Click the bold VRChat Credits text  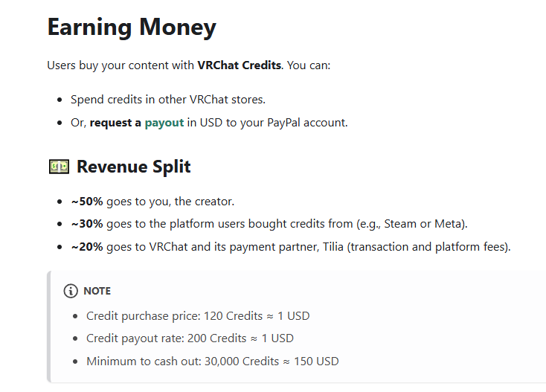(x=240, y=65)
